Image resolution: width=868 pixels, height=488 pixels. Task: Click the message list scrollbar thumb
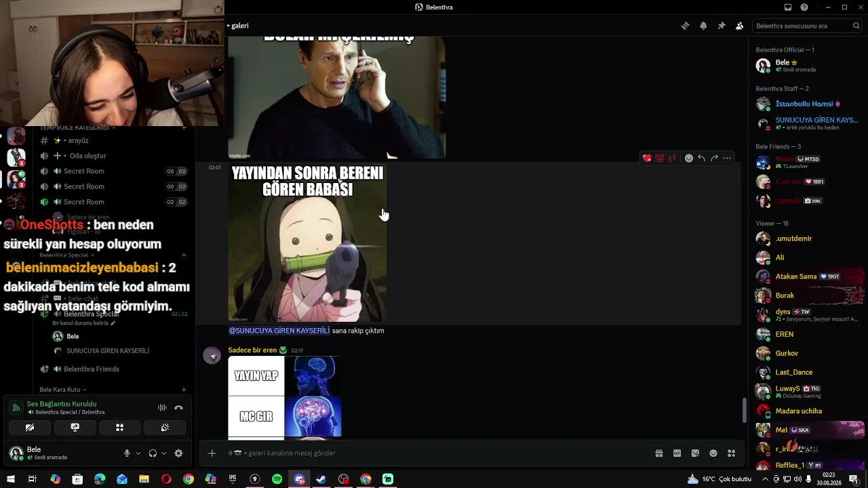click(x=745, y=410)
